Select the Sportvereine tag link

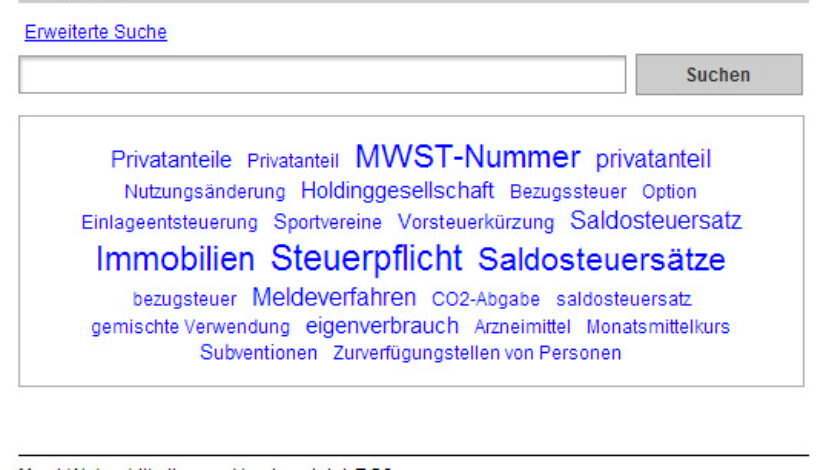[x=327, y=222]
